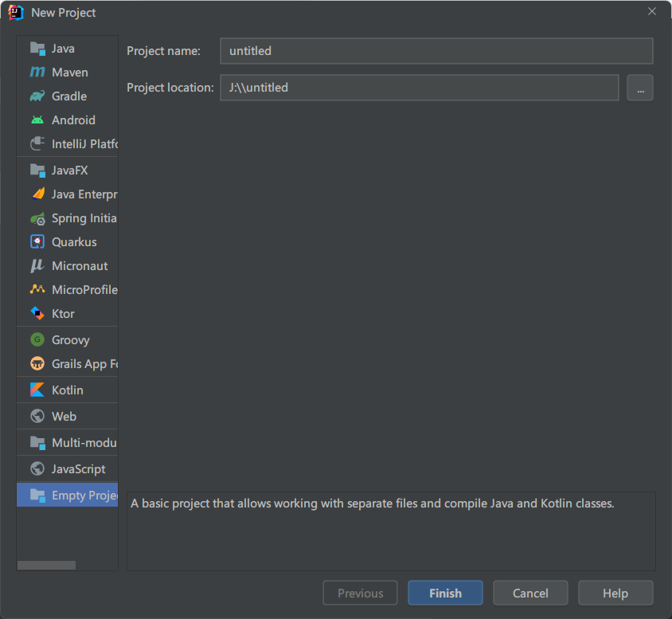Choose the Groovy project icon
672x619 pixels.
(37, 340)
